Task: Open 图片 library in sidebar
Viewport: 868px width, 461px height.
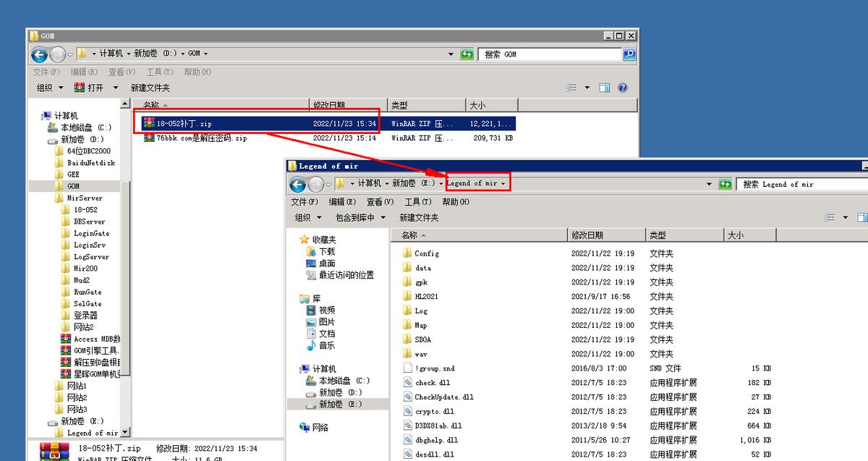Action: 319,322
